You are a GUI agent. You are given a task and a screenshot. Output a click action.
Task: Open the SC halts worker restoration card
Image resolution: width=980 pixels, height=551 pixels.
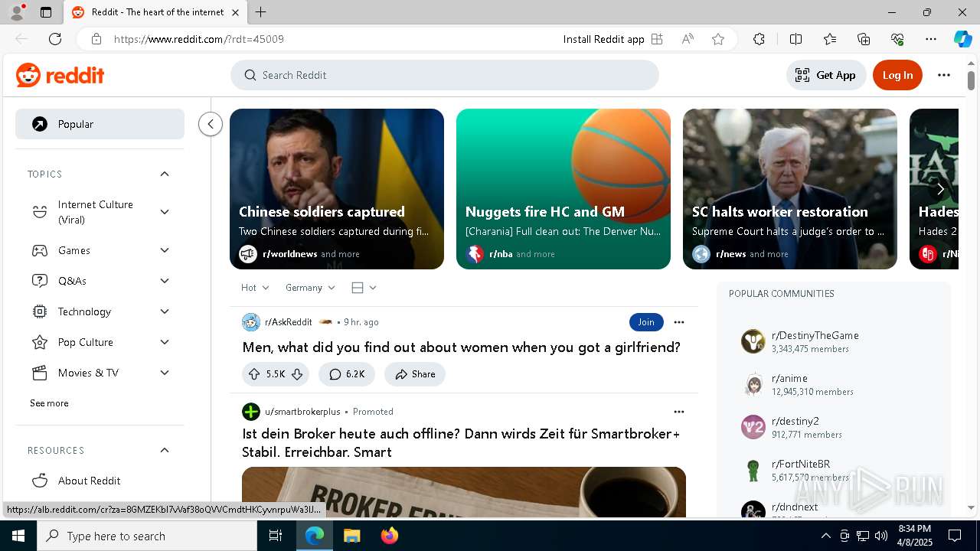pyautogui.click(x=790, y=189)
